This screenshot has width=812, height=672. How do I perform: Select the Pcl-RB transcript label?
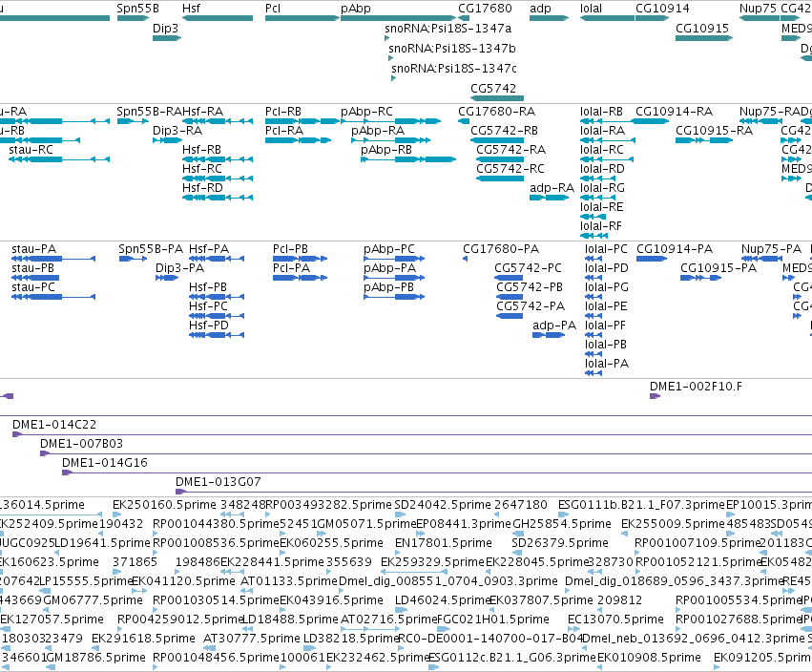[x=283, y=112]
